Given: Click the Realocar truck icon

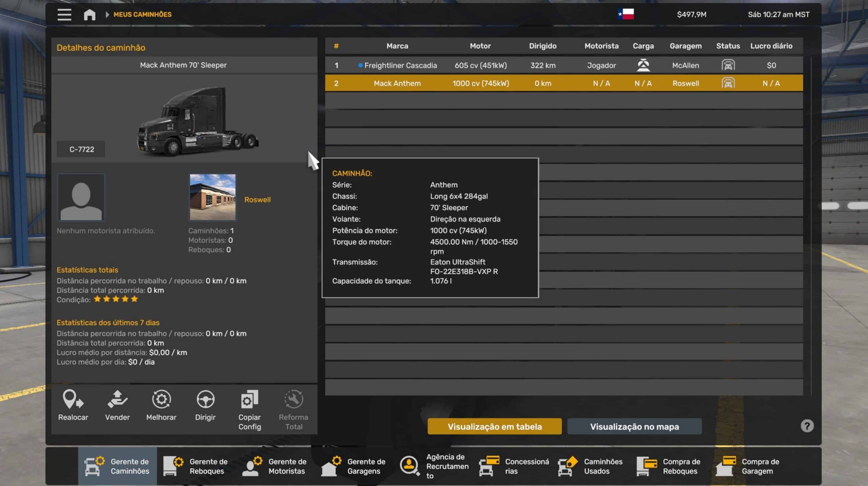Looking at the screenshot, I should tap(73, 400).
